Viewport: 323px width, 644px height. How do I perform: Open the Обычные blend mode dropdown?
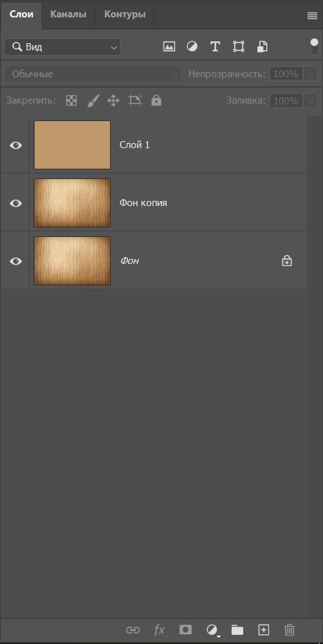point(93,74)
